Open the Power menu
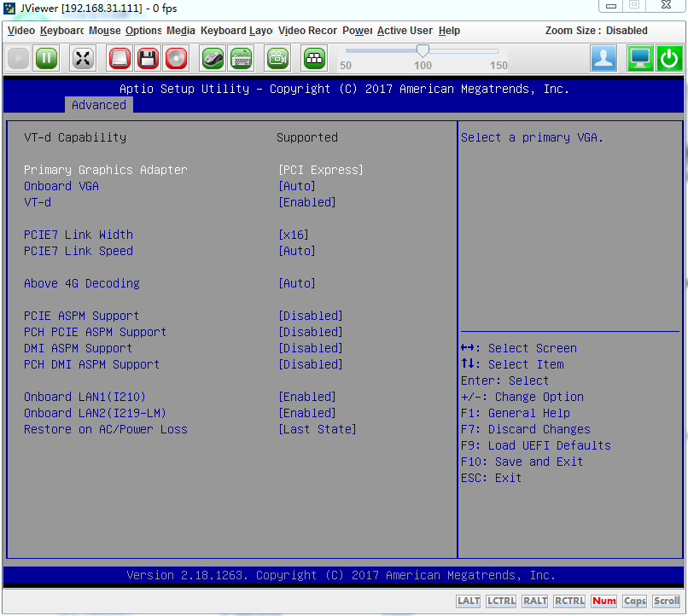Viewport: 688px width, 616px height. tap(357, 31)
